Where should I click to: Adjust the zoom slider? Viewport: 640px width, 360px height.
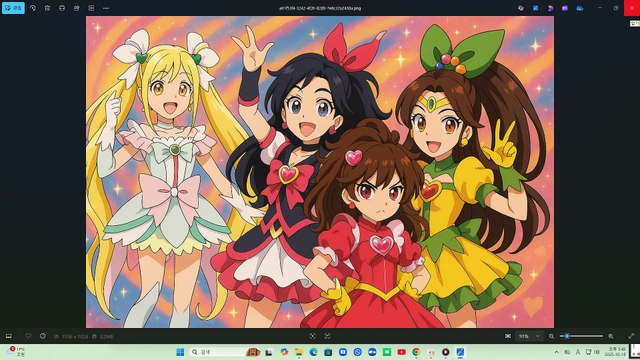pyautogui.click(x=582, y=336)
